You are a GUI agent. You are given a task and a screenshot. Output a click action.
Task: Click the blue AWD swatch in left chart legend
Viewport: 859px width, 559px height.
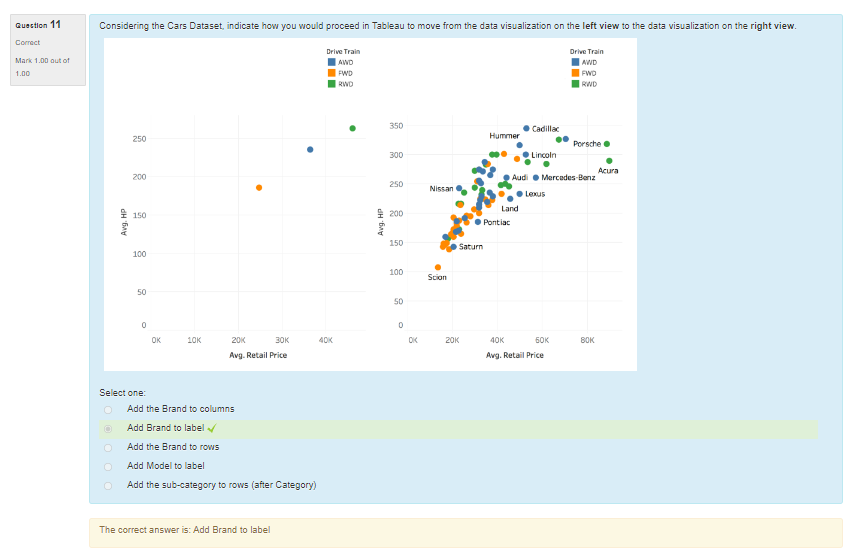point(331,62)
